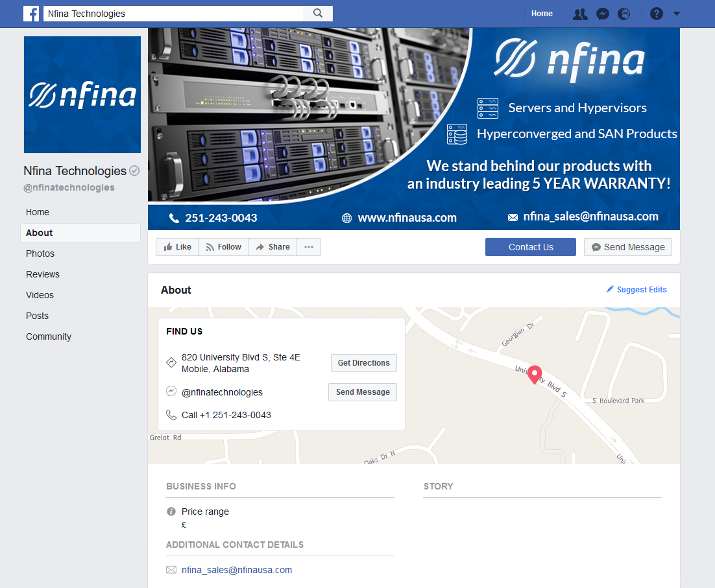Click the Send Message button under cover
Image resolution: width=715 pixels, height=588 pixels.
point(627,247)
